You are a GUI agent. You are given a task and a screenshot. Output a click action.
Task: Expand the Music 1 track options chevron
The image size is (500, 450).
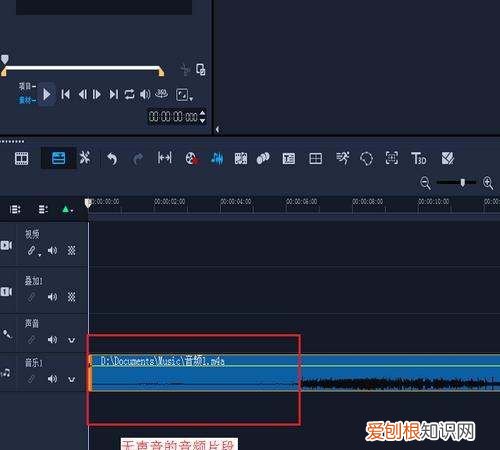(x=71, y=379)
